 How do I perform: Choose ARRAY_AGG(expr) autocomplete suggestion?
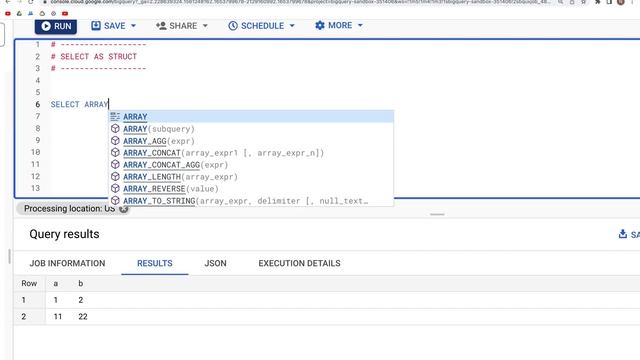251,141
